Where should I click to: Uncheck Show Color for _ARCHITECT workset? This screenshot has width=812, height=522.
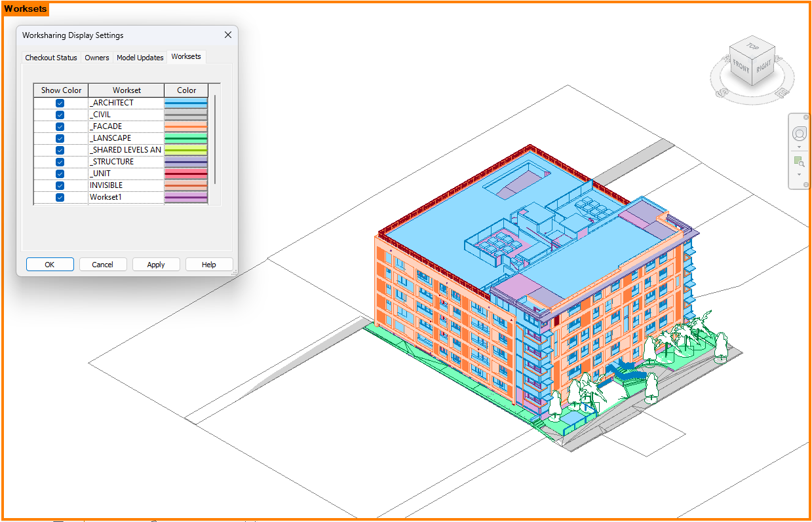60,103
